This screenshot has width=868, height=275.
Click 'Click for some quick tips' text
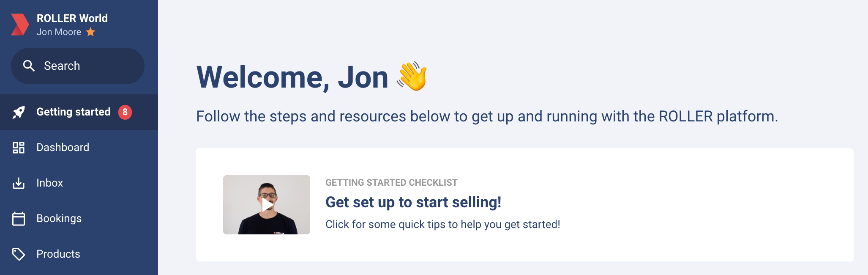click(x=443, y=224)
